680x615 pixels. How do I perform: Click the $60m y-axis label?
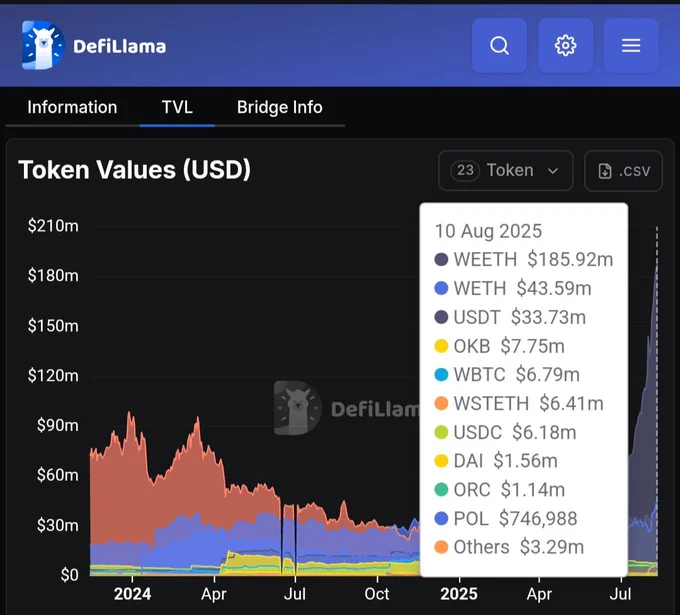[58, 475]
